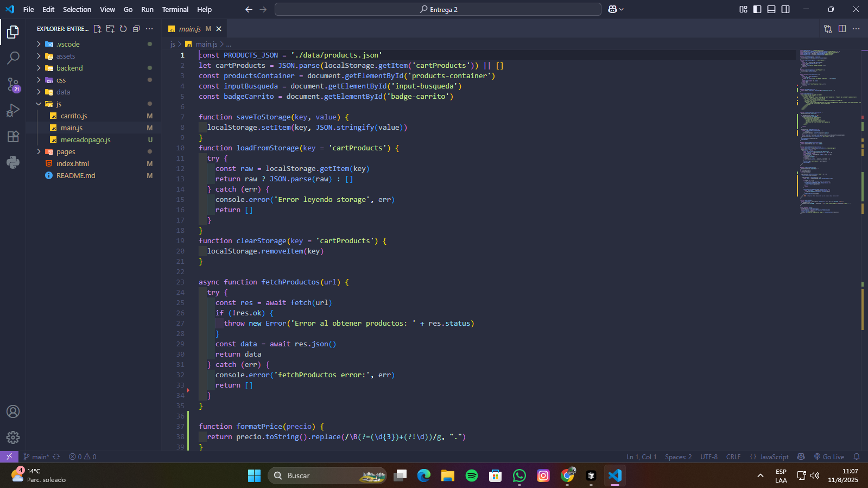Show errors and warnings problems count

pyautogui.click(x=83, y=457)
